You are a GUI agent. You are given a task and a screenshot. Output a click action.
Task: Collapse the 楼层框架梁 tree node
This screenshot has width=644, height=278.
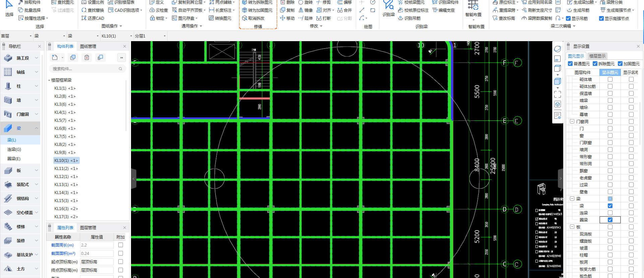49,80
